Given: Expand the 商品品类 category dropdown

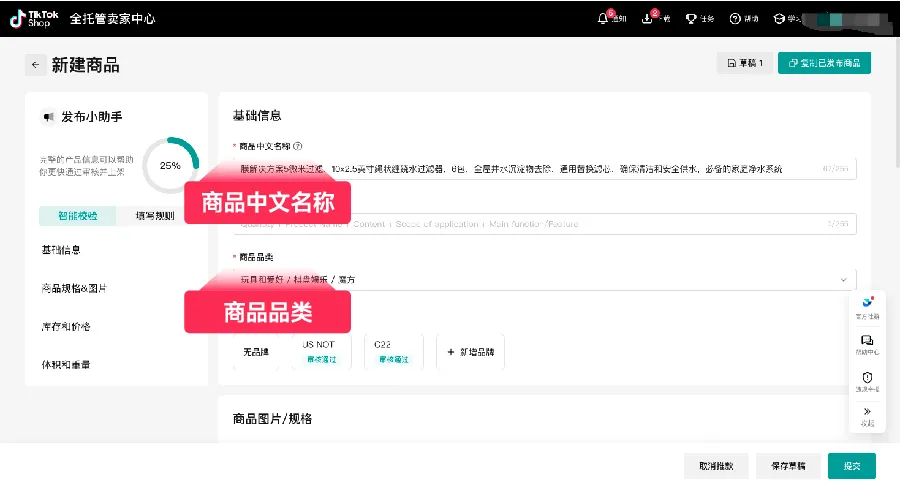Looking at the screenshot, I should point(843,280).
